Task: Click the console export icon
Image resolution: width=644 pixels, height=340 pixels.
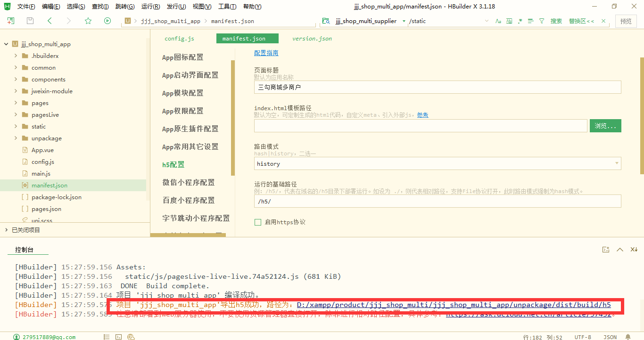Action: (x=606, y=250)
